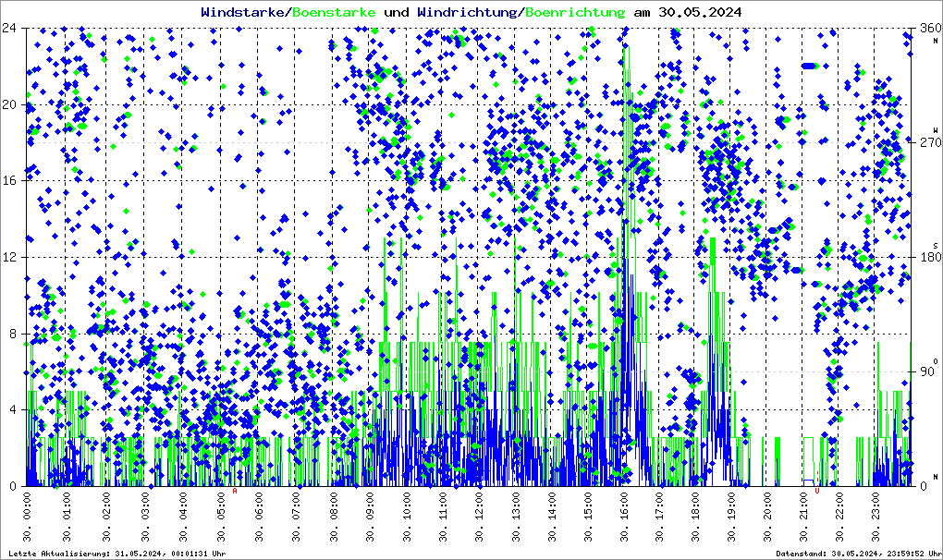Click the "270" direction axis label
This screenshot has height=560, width=943.
pyautogui.click(x=930, y=142)
